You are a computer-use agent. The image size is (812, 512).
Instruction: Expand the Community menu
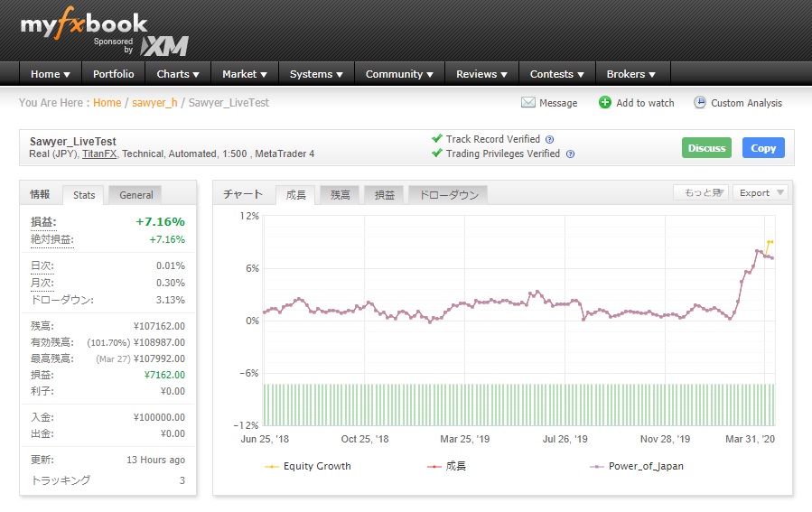(399, 74)
